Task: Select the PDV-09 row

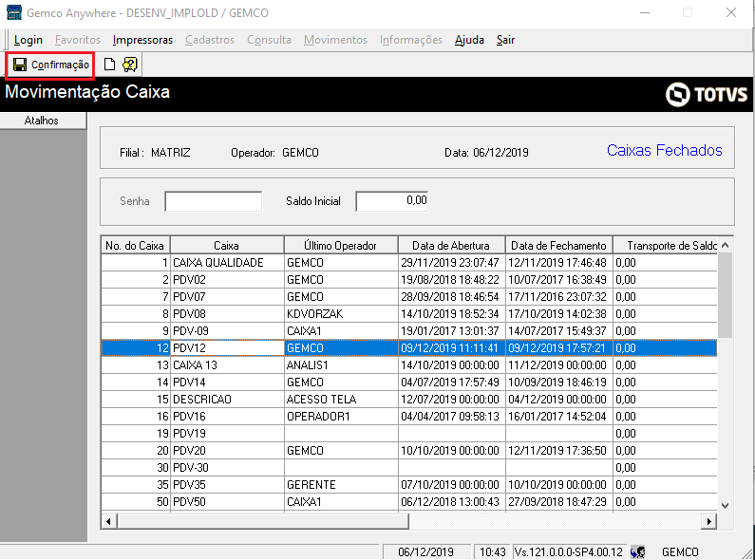Action: point(408,331)
